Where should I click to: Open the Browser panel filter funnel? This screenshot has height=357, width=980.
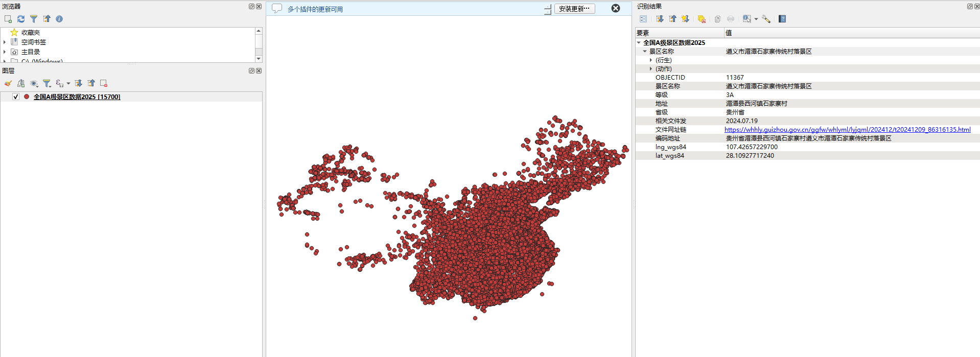click(34, 19)
